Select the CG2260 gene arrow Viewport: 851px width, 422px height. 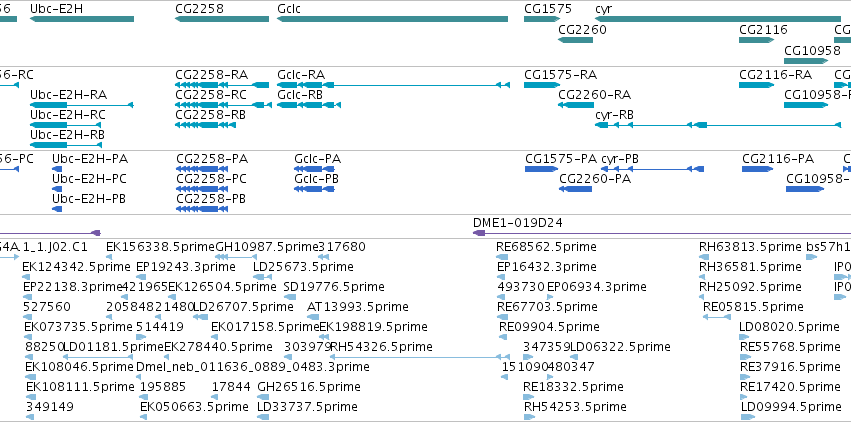tap(575, 40)
